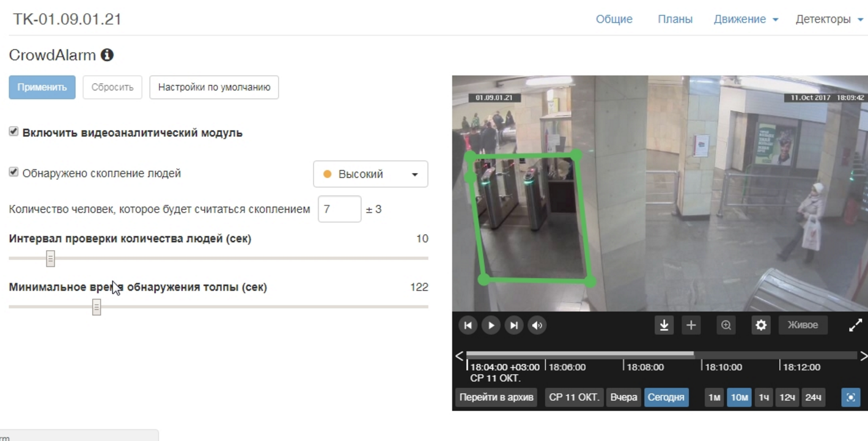Move timeline backward with left arrow

coord(459,356)
